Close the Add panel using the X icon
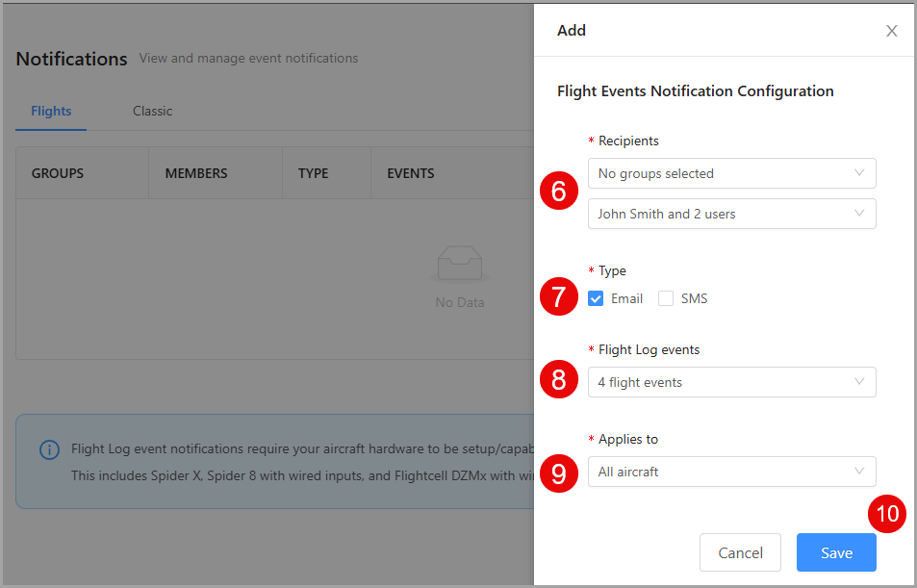This screenshot has height=588, width=917. tap(891, 31)
